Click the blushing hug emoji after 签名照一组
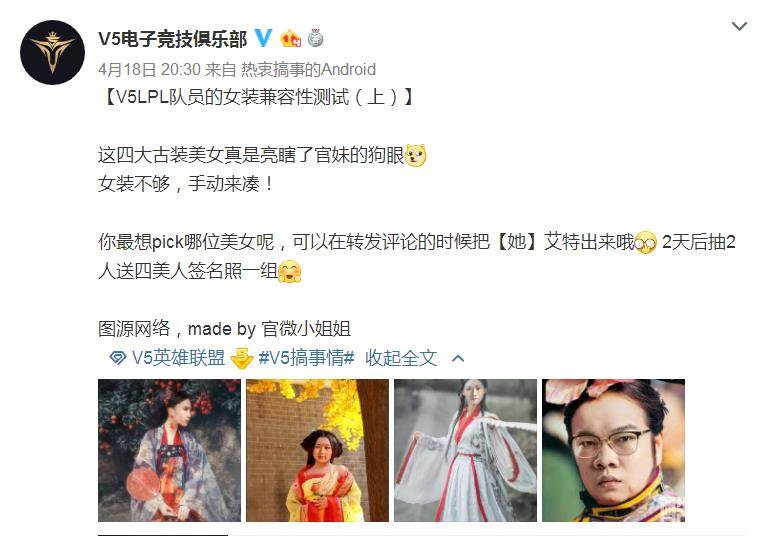 point(290,272)
